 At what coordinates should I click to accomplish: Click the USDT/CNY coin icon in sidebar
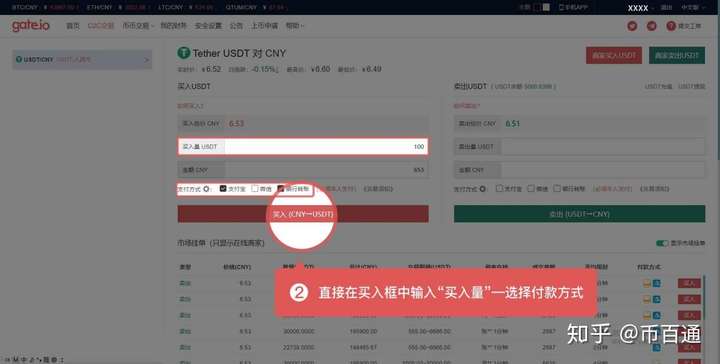tap(19, 59)
